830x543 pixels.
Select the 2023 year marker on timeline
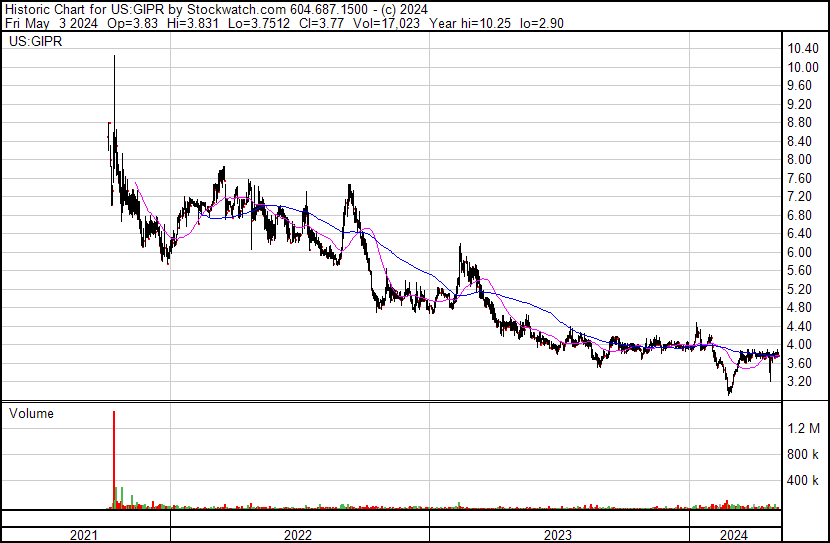coord(557,535)
